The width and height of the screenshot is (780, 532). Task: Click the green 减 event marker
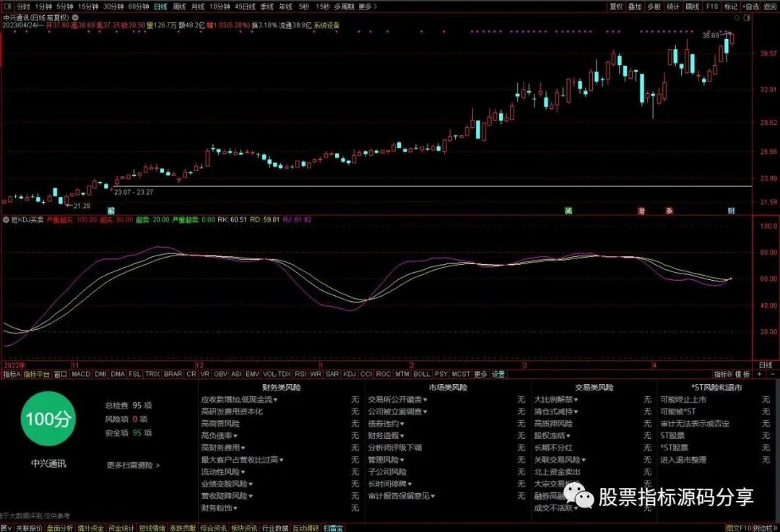(568, 211)
